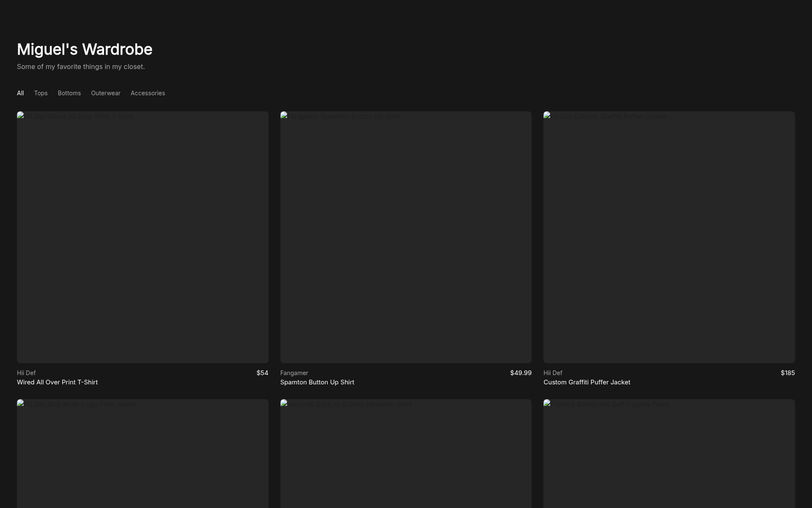Select the All filter tab
The height and width of the screenshot is (508, 812).
click(x=20, y=93)
